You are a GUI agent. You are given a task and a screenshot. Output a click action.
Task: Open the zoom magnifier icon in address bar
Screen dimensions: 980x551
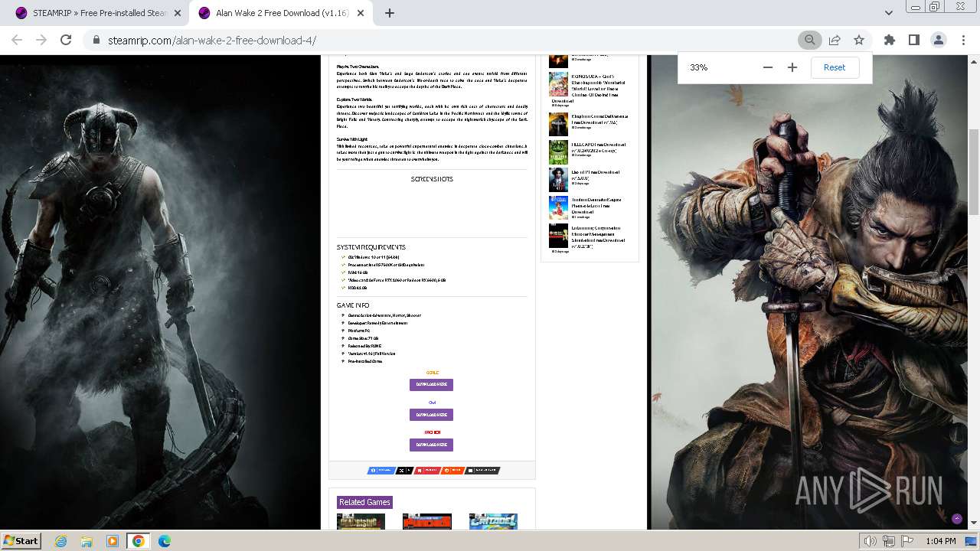click(809, 40)
